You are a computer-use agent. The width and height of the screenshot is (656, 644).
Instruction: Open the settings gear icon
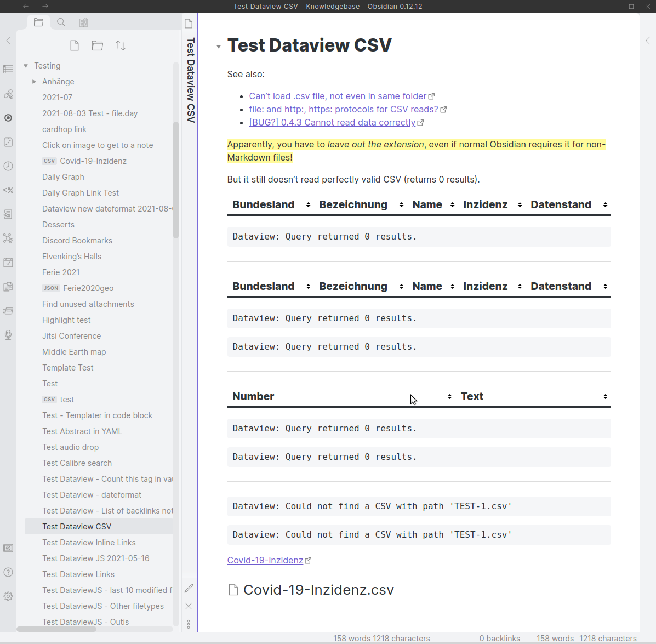coord(8,596)
